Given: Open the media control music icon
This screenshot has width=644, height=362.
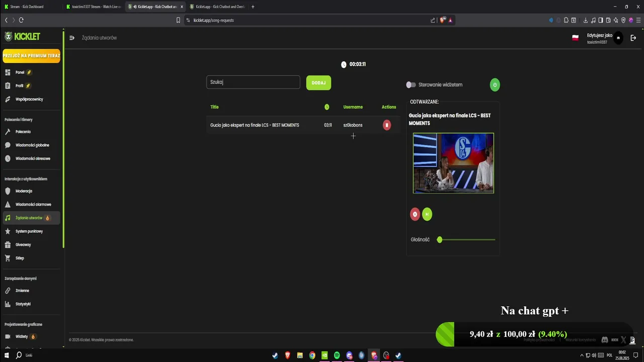Looking at the screenshot, I should pyautogui.click(x=593, y=20).
